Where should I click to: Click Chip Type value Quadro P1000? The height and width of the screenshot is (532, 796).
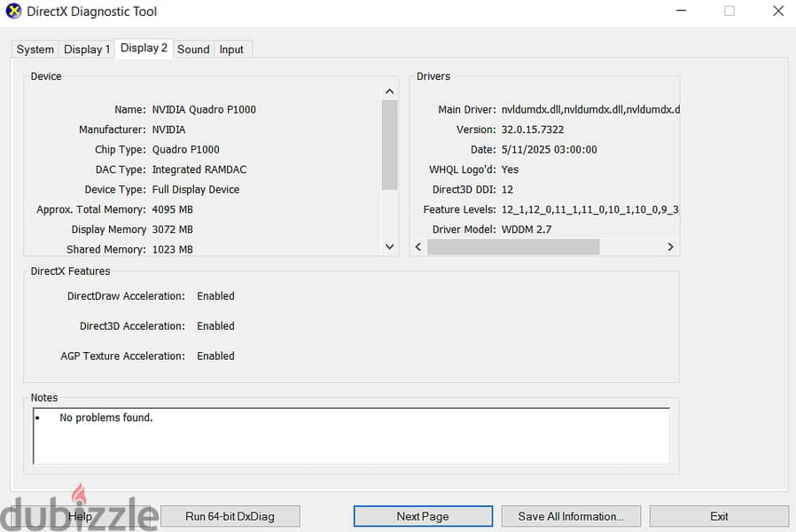tap(186, 149)
